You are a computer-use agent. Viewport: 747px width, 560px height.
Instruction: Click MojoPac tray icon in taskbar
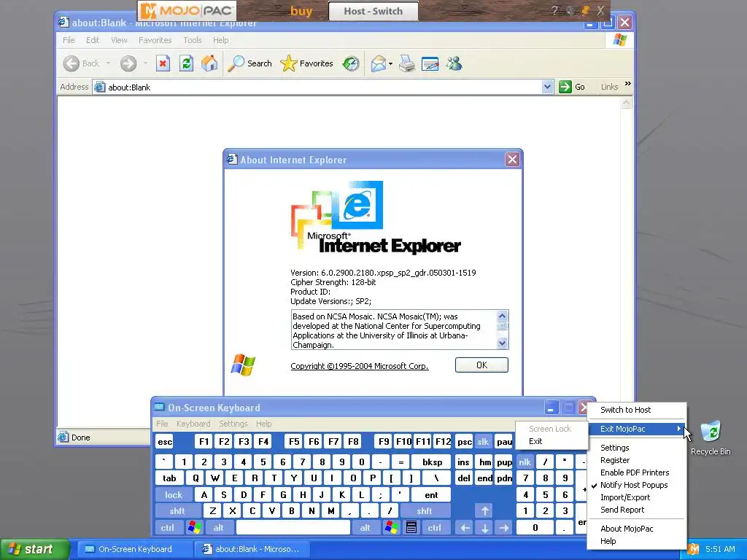pos(694,549)
